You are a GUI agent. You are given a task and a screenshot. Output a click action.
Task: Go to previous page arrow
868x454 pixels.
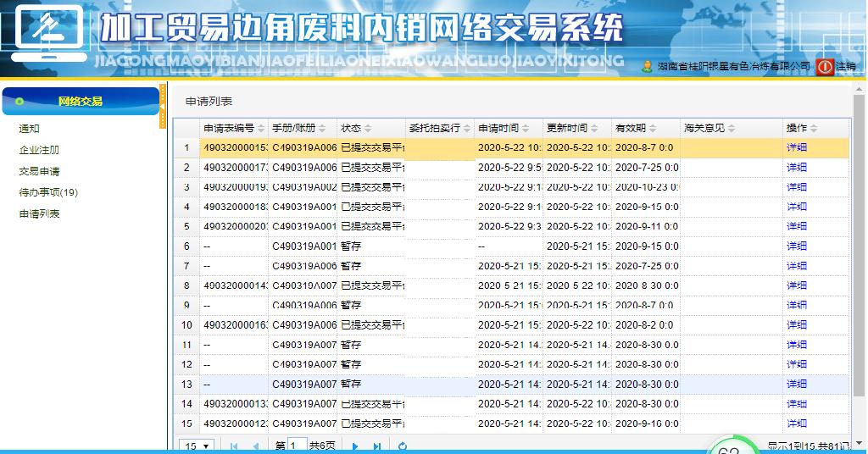256,446
